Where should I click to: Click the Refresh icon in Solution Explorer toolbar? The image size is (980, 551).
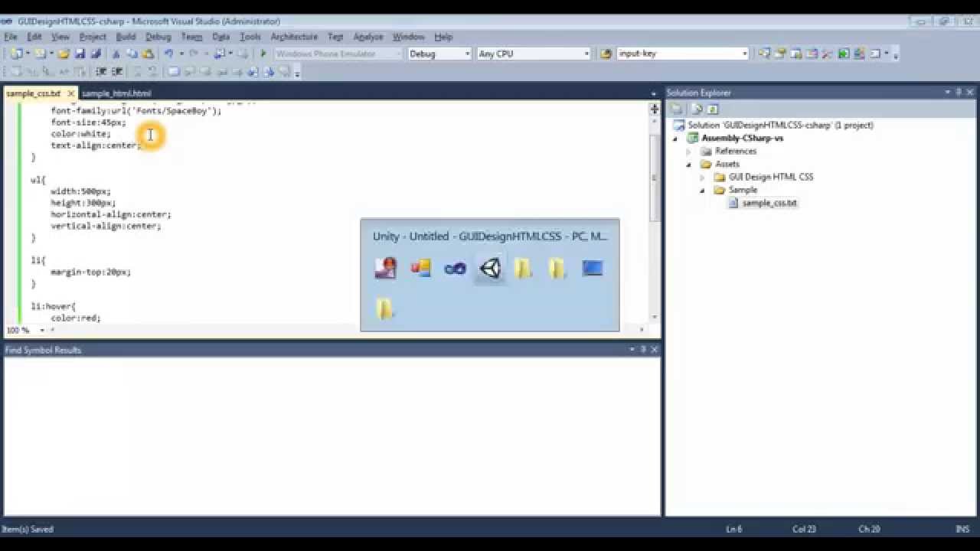712,109
